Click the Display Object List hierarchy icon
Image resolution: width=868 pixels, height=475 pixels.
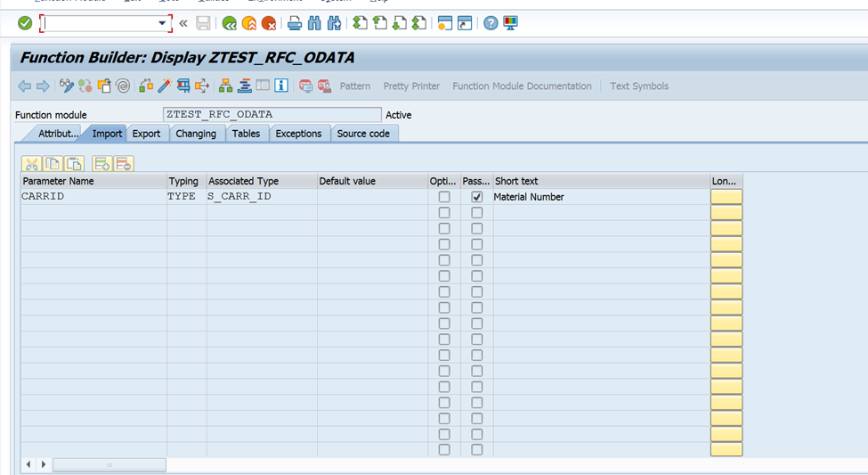(225, 86)
